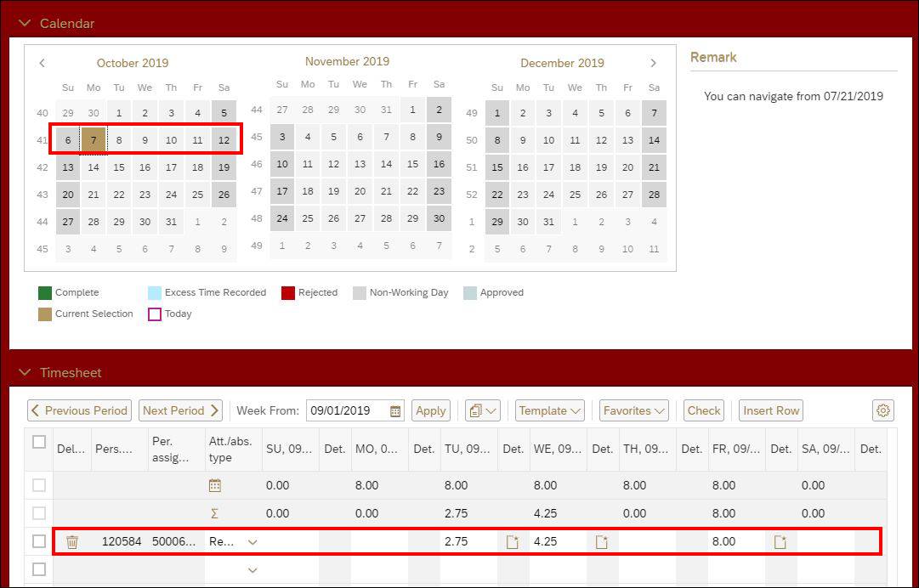Check the empty row checkbox below 120584
The image size is (919, 588).
click(39, 569)
